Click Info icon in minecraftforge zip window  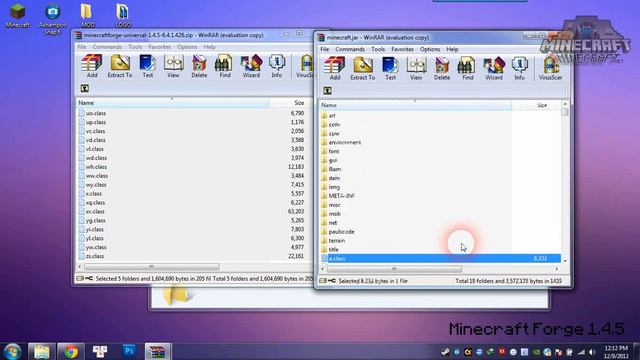click(277, 66)
